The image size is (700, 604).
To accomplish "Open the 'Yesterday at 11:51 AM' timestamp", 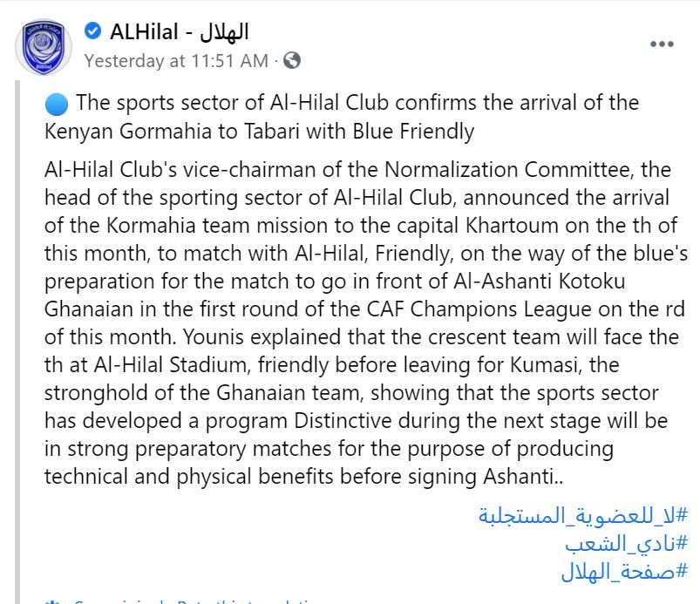I will [x=176, y=61].
